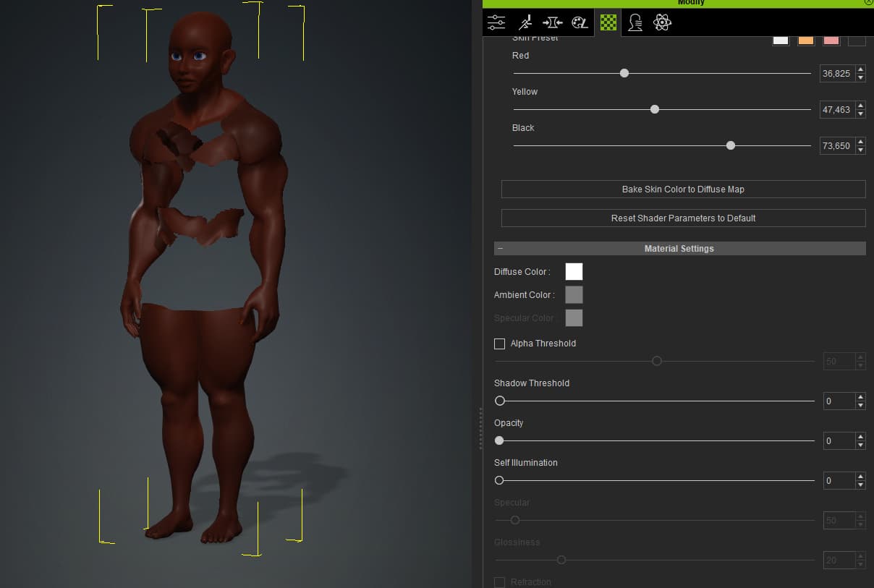Collapse the Material Settings section
Viewport: 874px width, 588px height.
pyautogui.click(x=500, y=248)
